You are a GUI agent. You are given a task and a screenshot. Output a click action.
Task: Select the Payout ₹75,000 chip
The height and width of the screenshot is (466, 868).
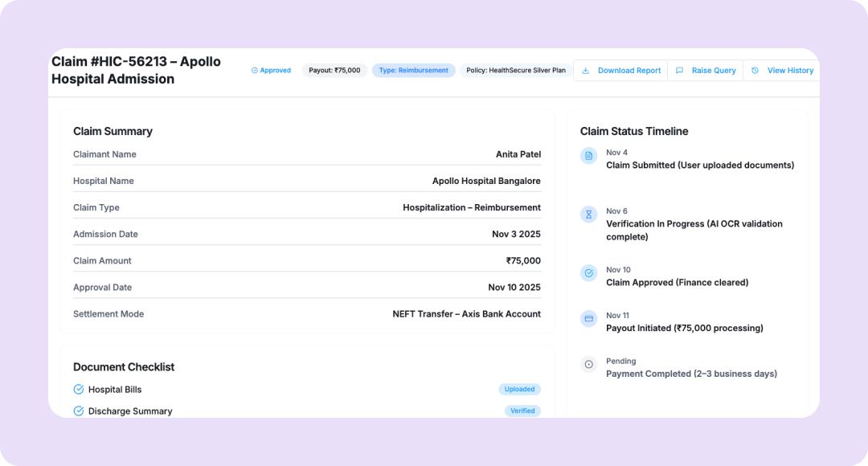(334, 71)
